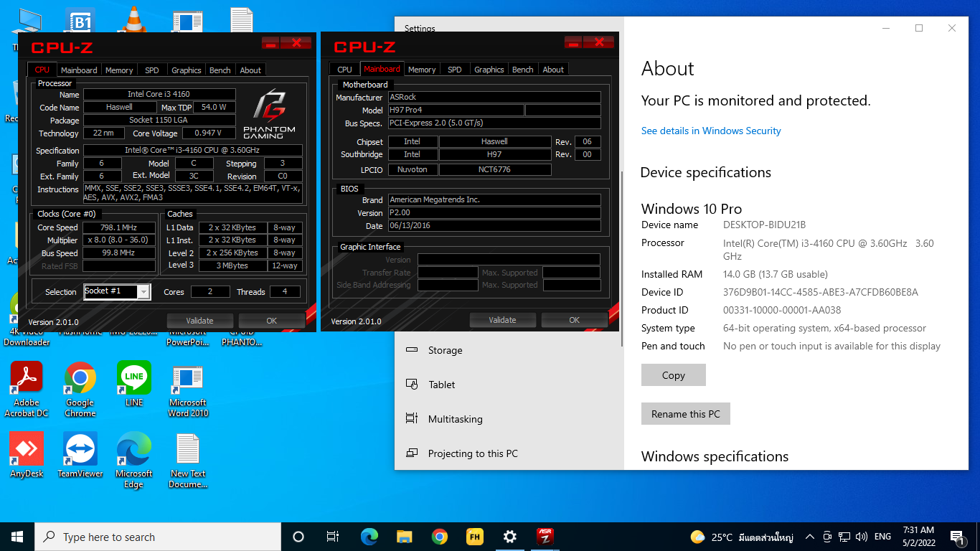Click the Manufacturer value ASRock

tap(494, 97)
